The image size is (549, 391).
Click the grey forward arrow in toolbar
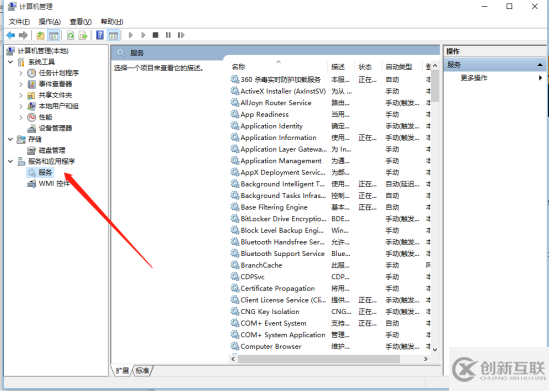click(23, 35)
